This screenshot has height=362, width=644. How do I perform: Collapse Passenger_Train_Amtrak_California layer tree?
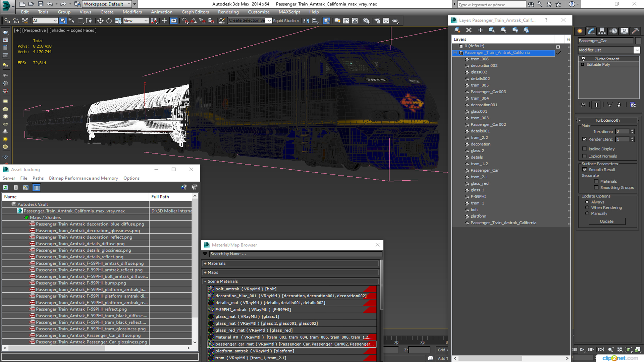tap(455, 53)
